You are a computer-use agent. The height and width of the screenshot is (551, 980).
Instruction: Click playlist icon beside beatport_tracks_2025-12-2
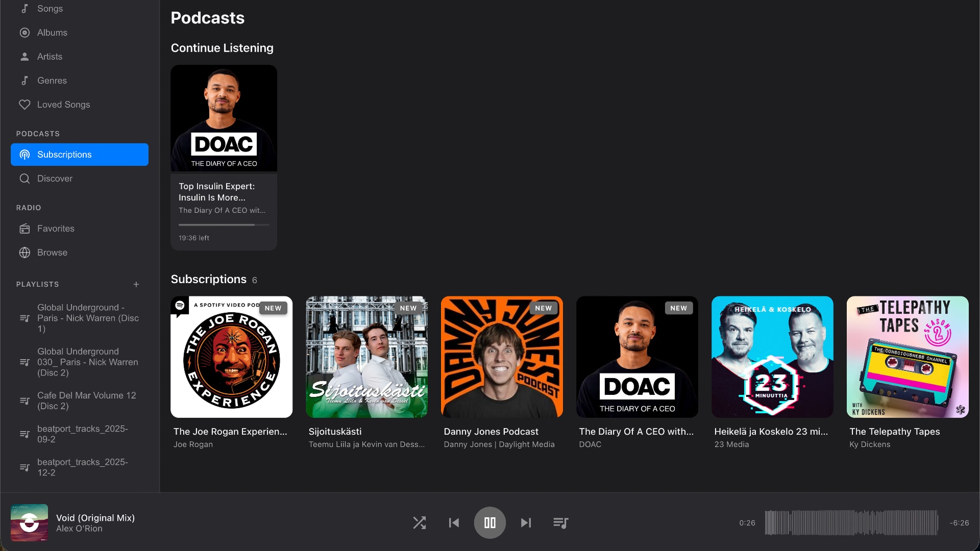click(24, 467)
